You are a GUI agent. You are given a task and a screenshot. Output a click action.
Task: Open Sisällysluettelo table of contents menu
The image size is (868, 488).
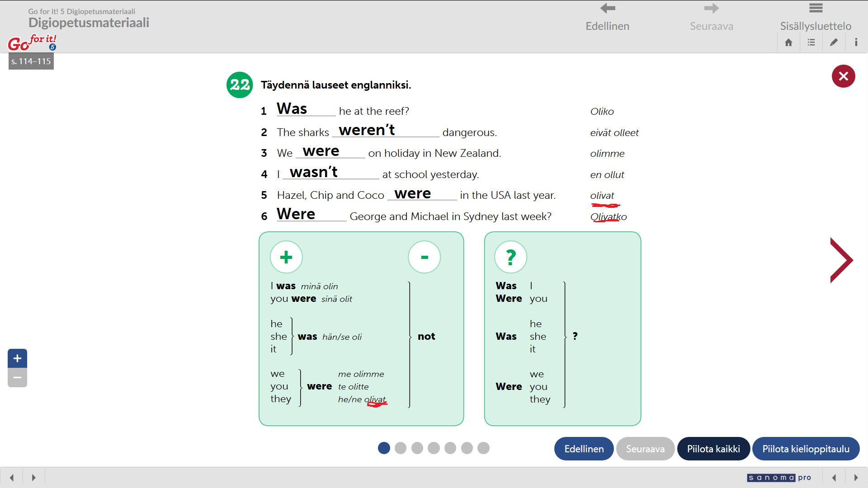(x=816, y=17)
